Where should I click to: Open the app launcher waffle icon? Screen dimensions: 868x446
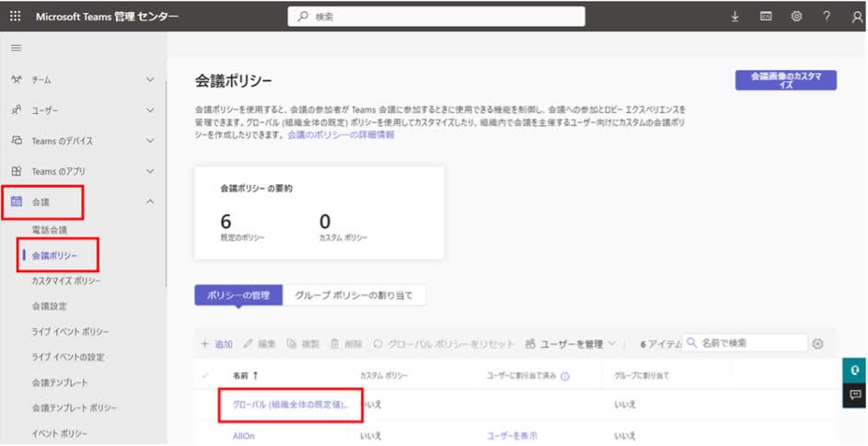coord(16,16)
